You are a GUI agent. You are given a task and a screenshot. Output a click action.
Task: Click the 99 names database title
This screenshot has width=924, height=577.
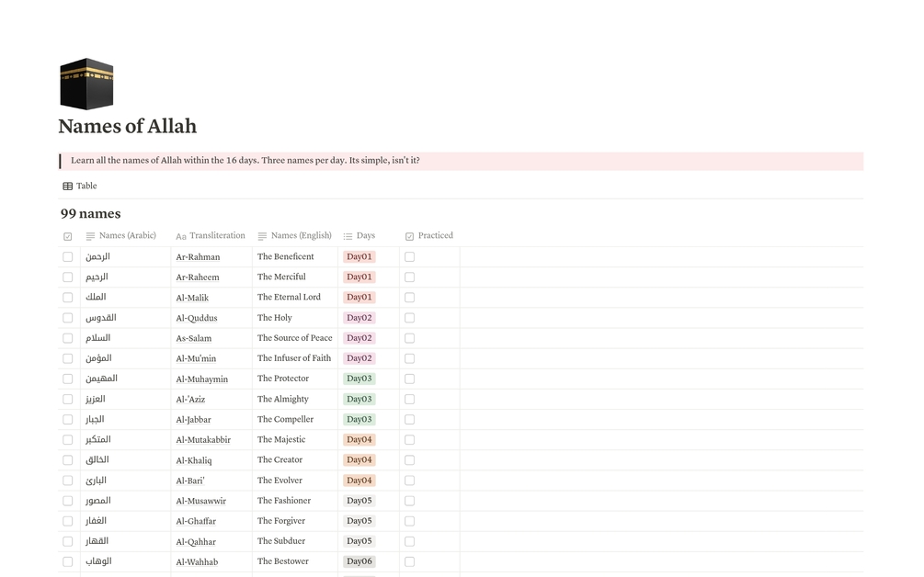click(x=91, y=214)
